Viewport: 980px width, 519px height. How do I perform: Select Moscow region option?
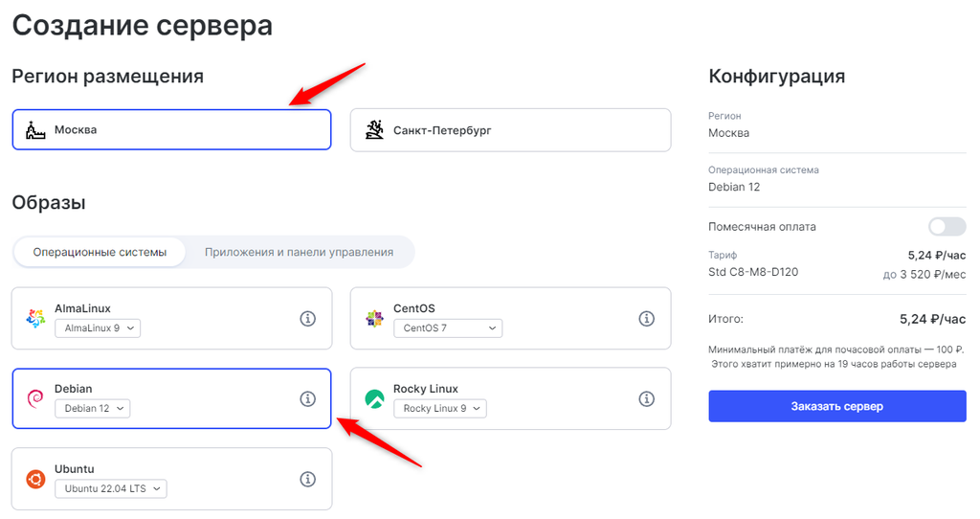[171, 129]
